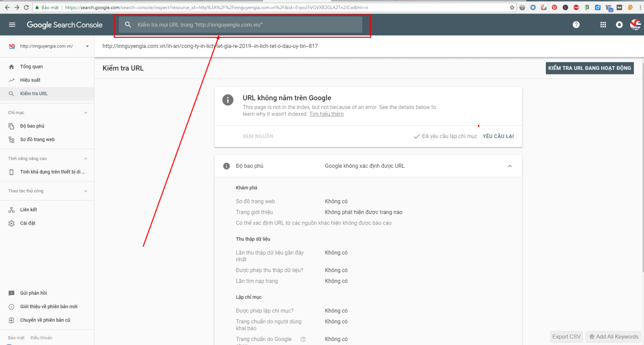Click 'Không phát hiện được trang nào' value
644x345 pixels.
point(363,212)
